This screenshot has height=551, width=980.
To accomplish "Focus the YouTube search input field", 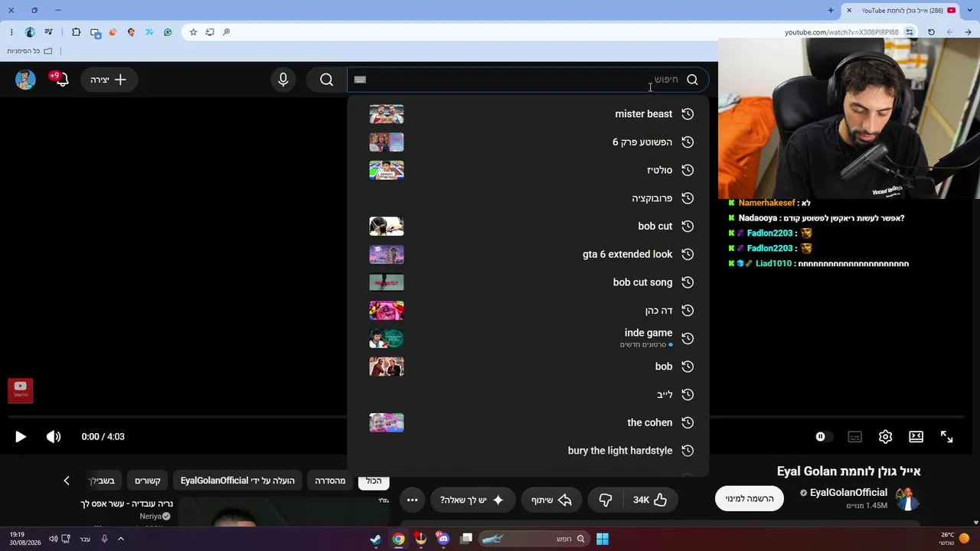I will point(528,80).
